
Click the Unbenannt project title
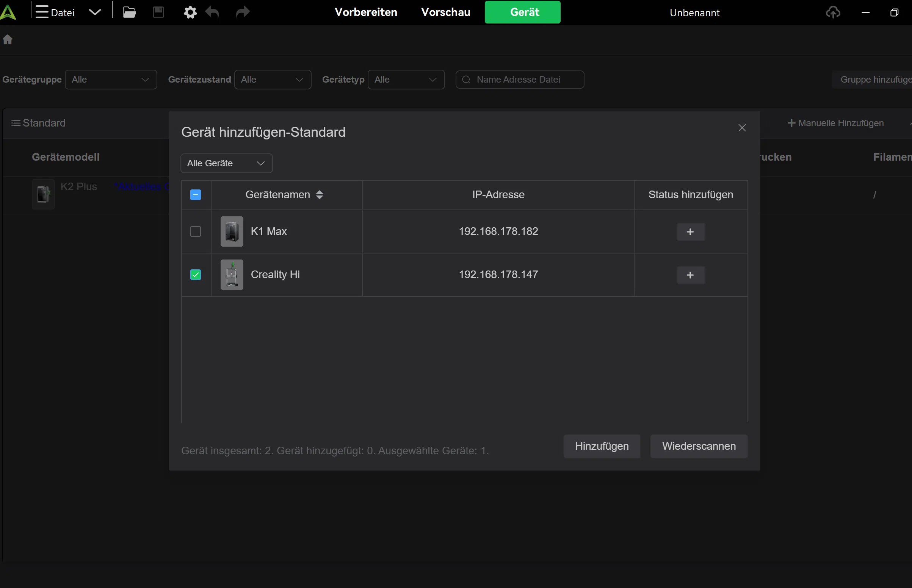pyautogui.click(x=694, y=13)
